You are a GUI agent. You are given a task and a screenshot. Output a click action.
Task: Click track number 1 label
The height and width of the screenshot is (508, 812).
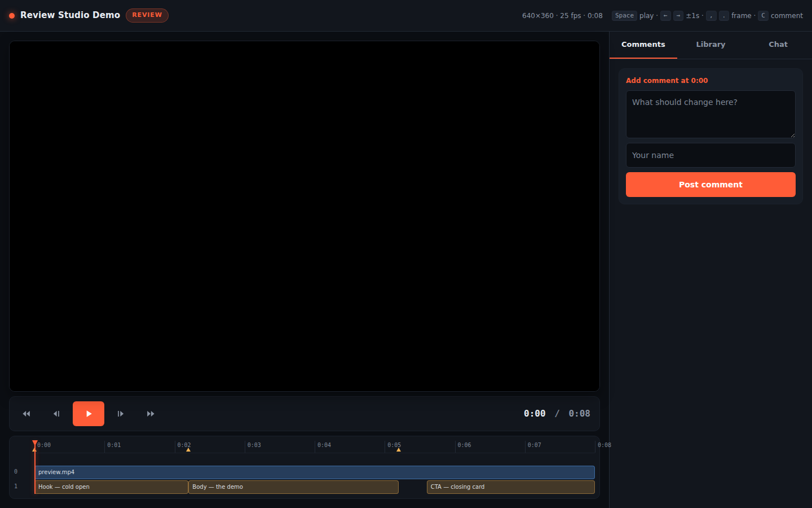pyautogui.click(x=16, y=487)
